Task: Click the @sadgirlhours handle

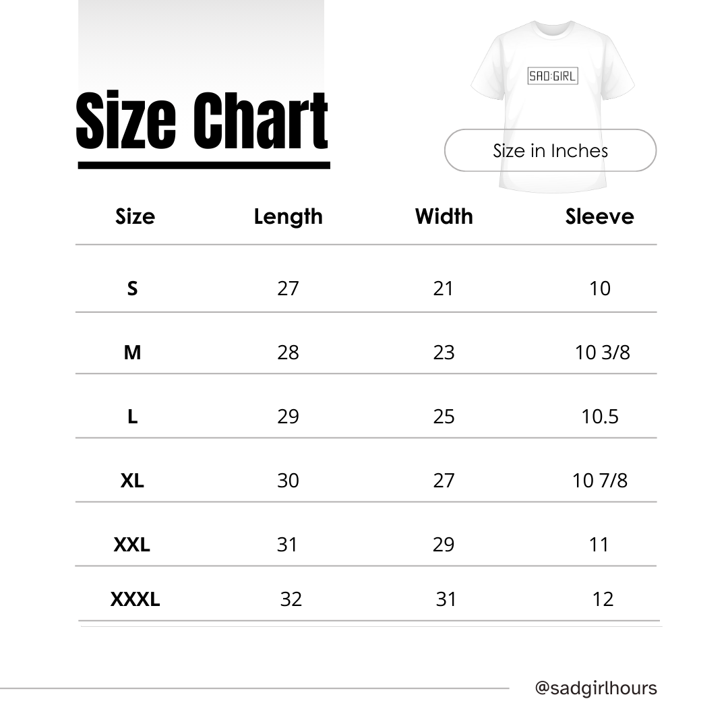Action: click(595, 688)
